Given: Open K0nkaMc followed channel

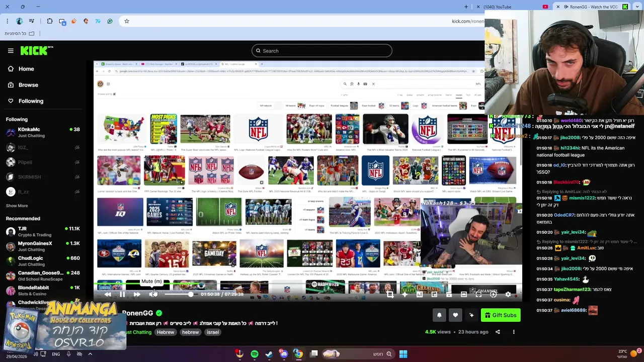Looking at the screenshot, I should pos(43,132).
